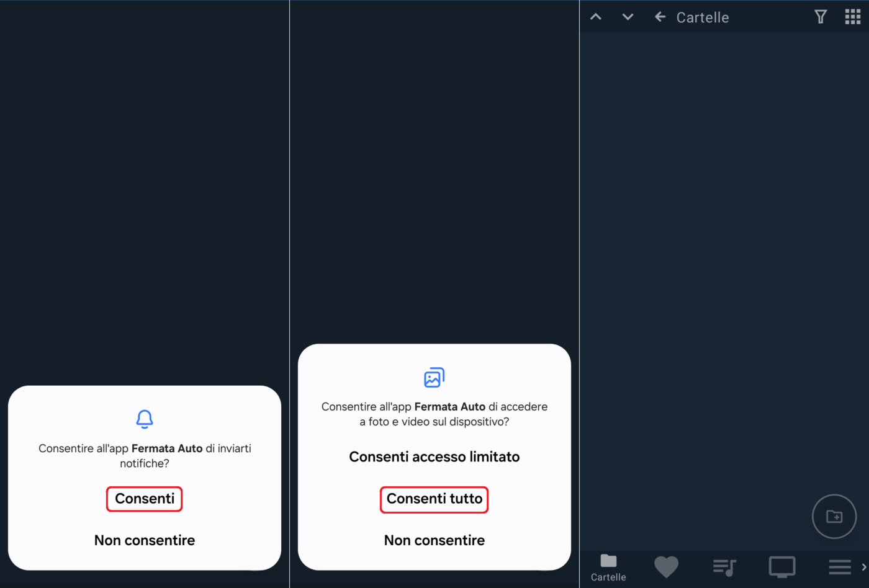Viewport: 869px width, 588px height.
Task: Open the playlists tab
Action: coord(724,567)
